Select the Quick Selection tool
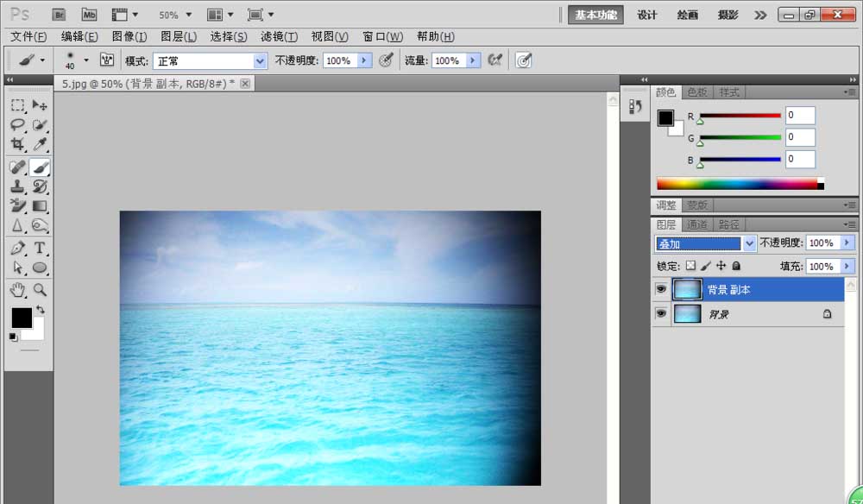 [40, 125]
